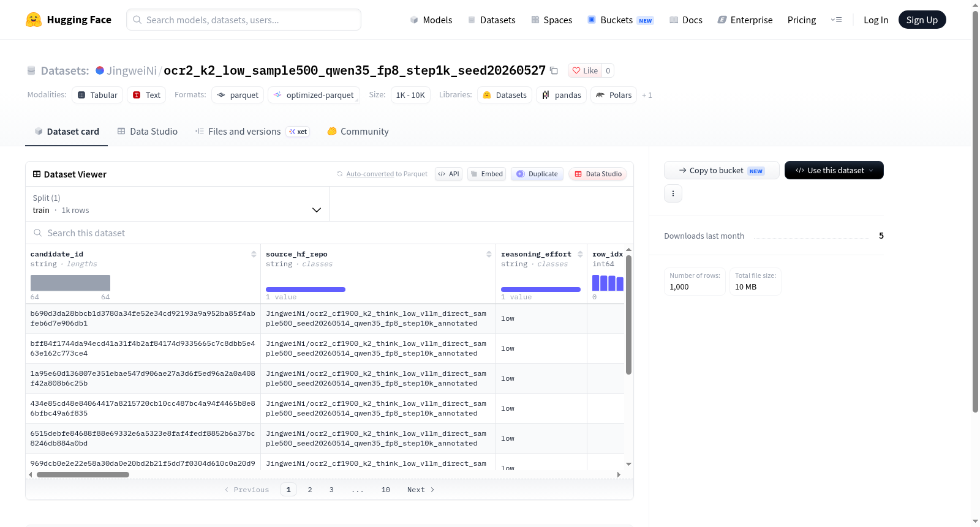
Task: Open the JingweiNi profile link
Action: coord(132,70)
